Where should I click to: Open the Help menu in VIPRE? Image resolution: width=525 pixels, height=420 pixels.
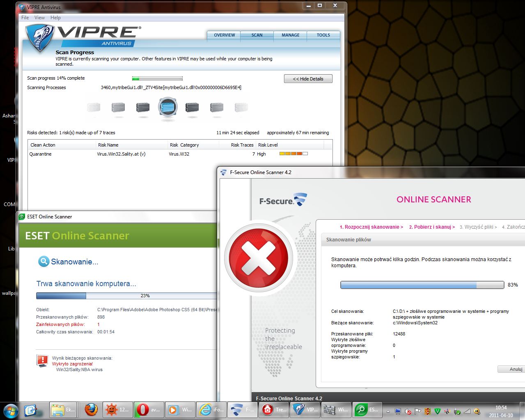55,18
